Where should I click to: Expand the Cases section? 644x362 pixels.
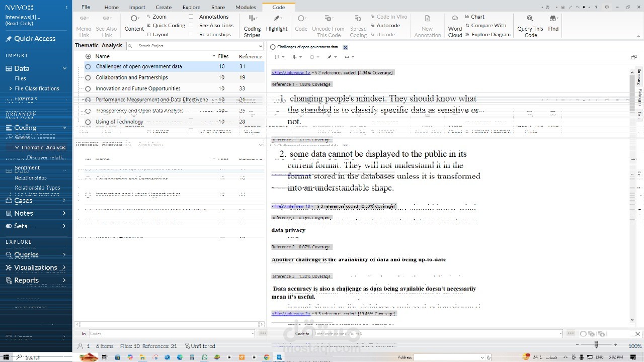tap(64, 201)
